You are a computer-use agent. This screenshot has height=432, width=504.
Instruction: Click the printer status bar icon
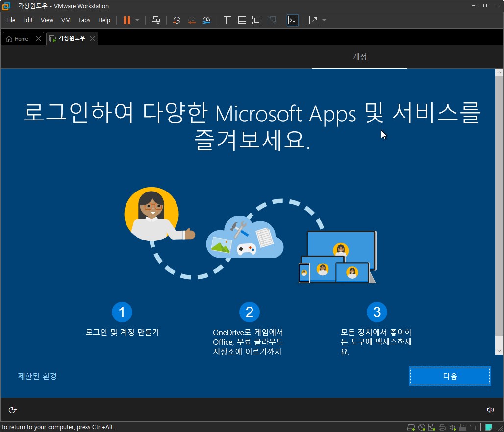tap(442, 427)
